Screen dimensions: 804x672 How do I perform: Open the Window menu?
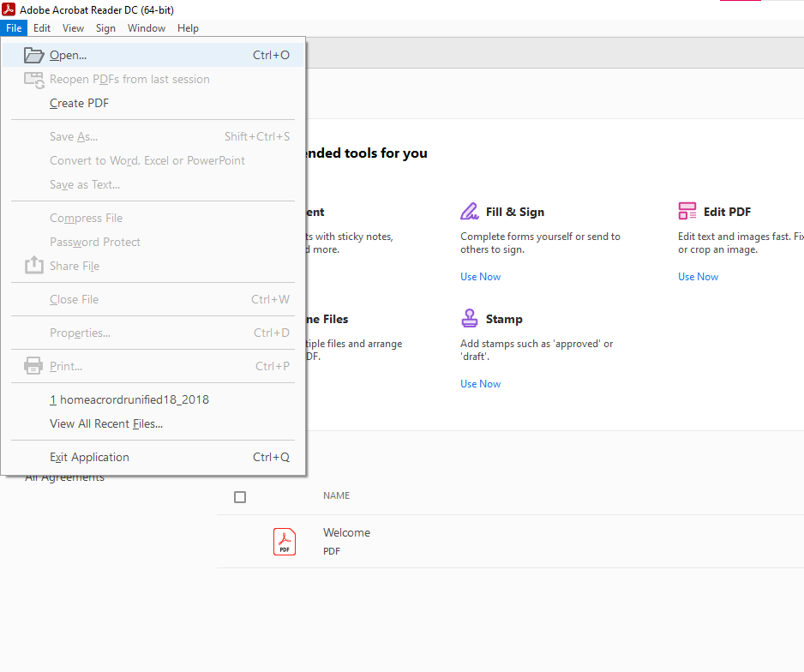coord(146,27)
